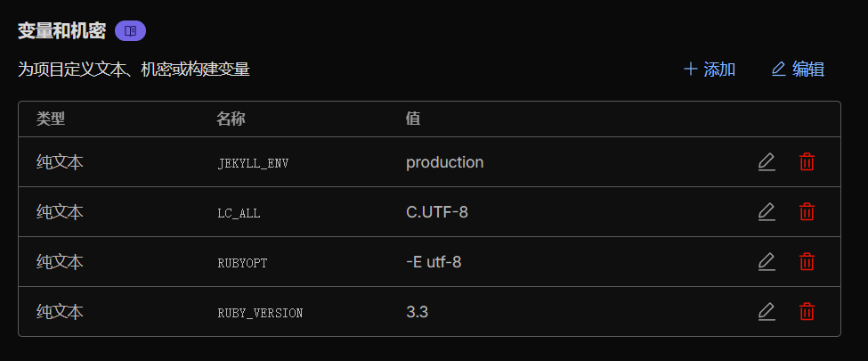Delete the JEKYLL_ENV variable
Image resolution: width=868 pixels, height=361 pixels.
(x=807, y=162)
